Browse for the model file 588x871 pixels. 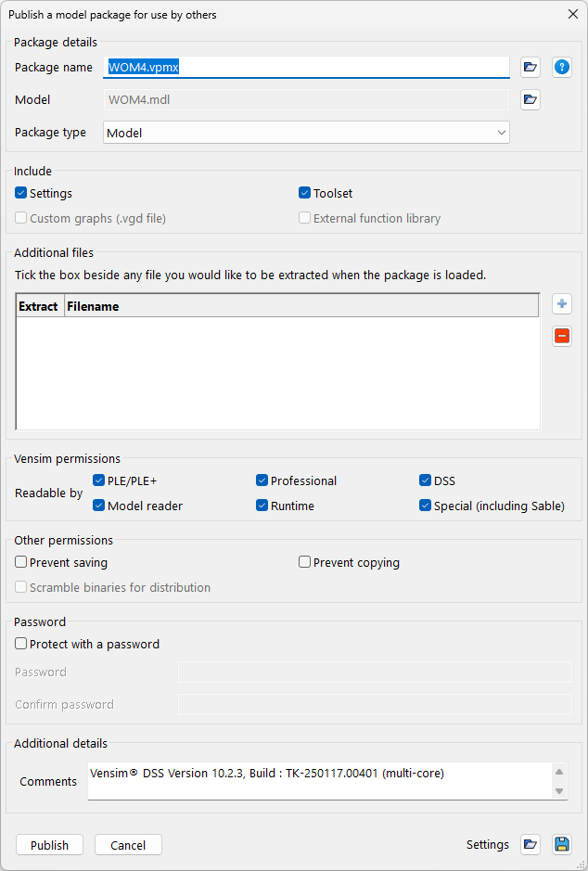point(530,99)
